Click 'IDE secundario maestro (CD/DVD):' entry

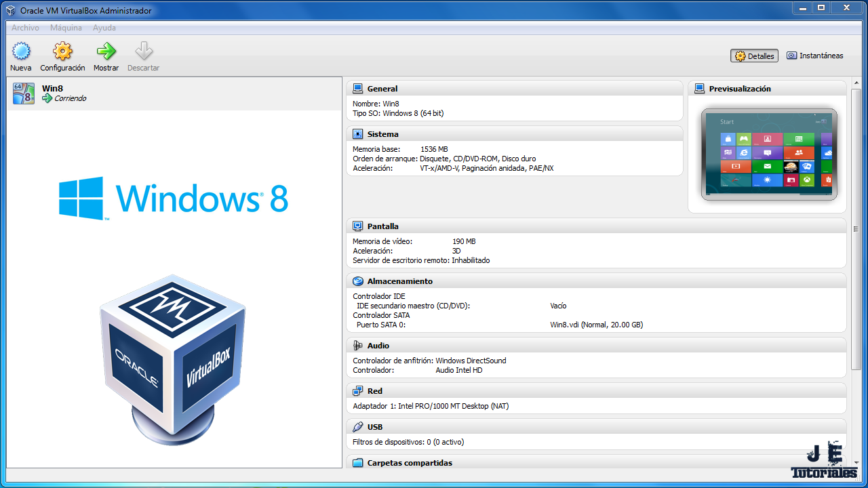pos(413,306)
